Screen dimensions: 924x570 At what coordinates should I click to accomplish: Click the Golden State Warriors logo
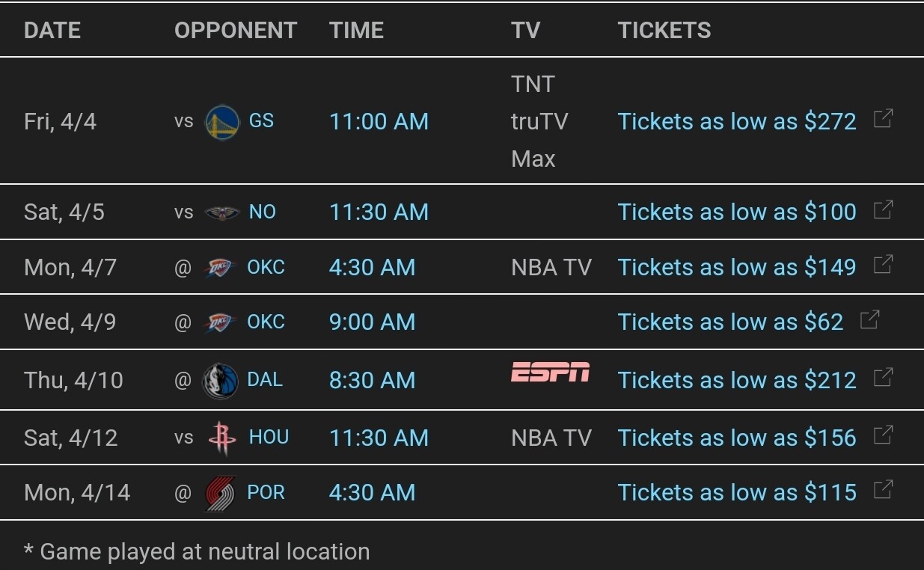pyautogui.click(x=221, y=122)
